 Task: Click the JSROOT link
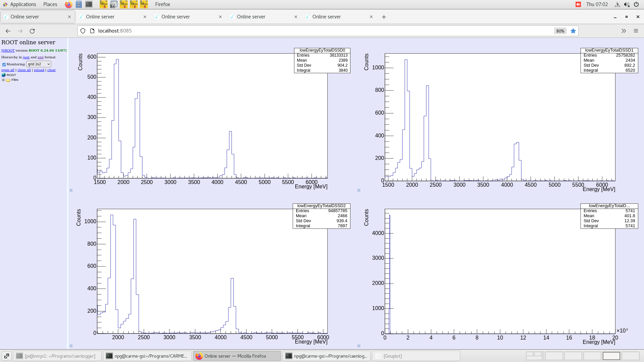(x=8, y=51)
